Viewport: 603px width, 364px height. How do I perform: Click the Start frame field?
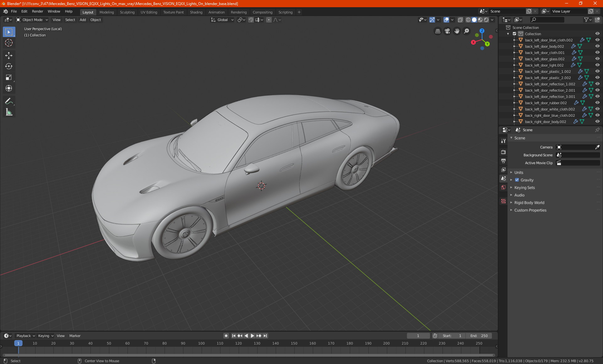[452, 336]
